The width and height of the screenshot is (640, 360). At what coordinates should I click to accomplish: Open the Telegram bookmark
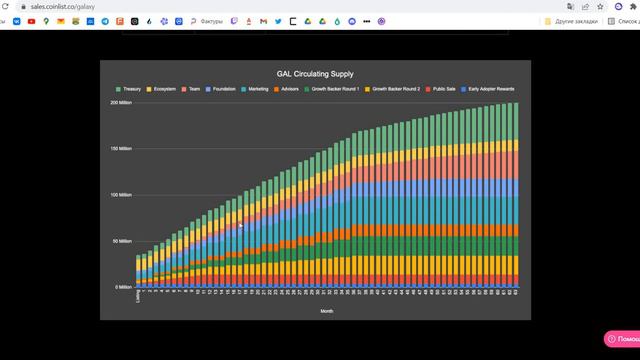click(105, 21)
